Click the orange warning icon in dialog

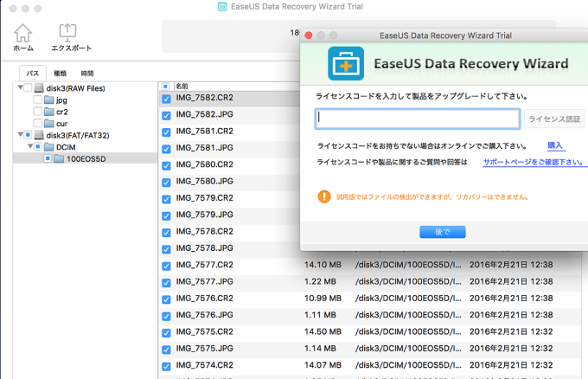323,196
